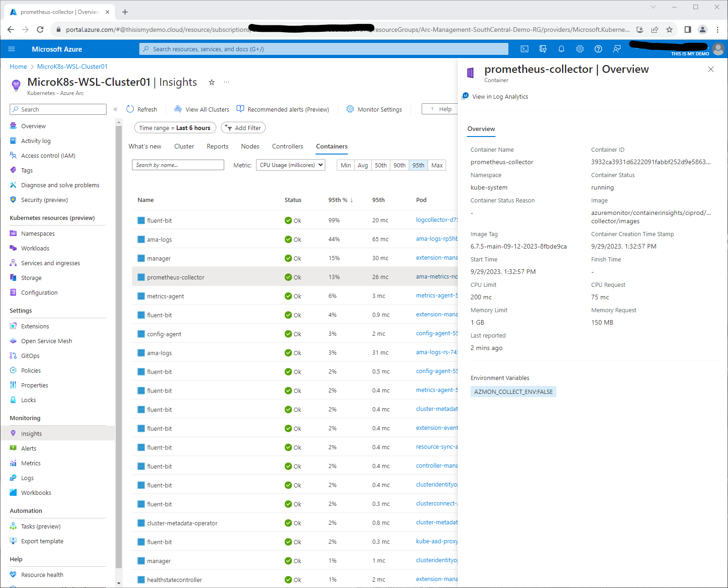Select the Max percentile toggle
728x588 pixels.
[x=437, y=165]
